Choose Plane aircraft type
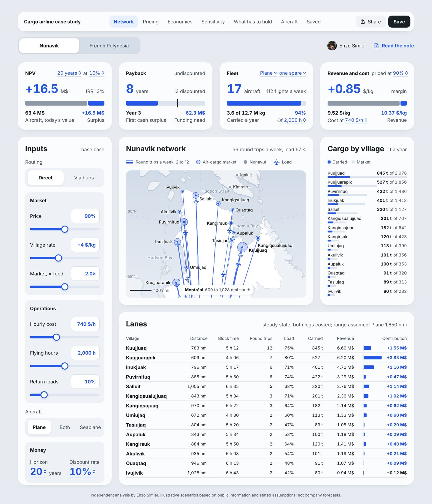The width and height of the screenshot is (432, 504). 39,427
